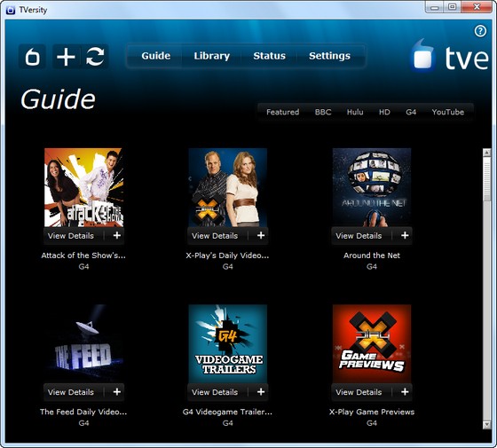The width and height of the screenshot is (497, 448).
Task: Click the 'X-Play's Daily Video...' title
Action: (x=227, y=255)
